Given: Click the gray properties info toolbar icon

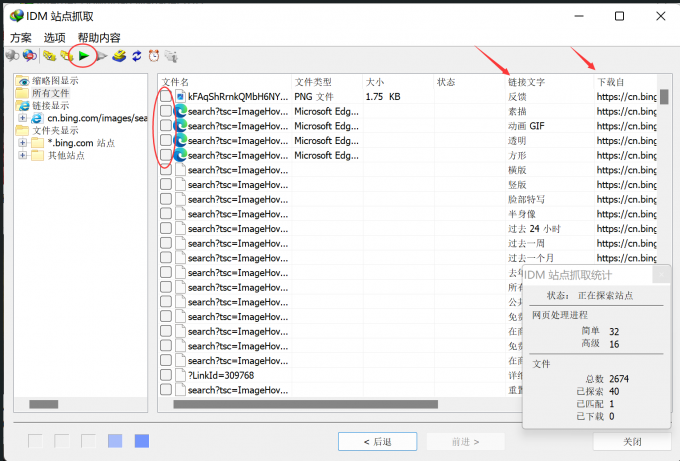Looking at the screenshot, I should click(x=171, y=56).
